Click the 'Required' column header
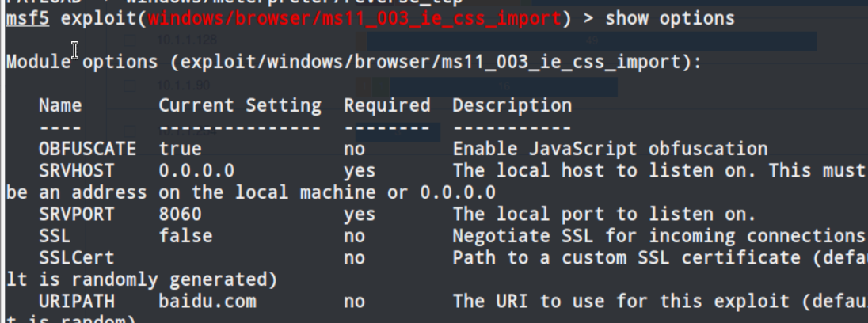 [x=387, y=104]
